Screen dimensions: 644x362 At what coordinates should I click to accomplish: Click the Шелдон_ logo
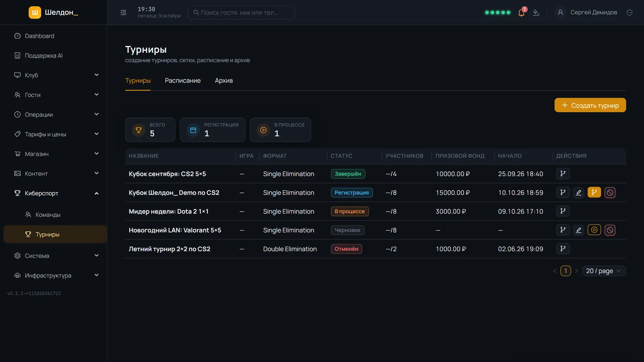pyautogui.click(x=54, y=12)
